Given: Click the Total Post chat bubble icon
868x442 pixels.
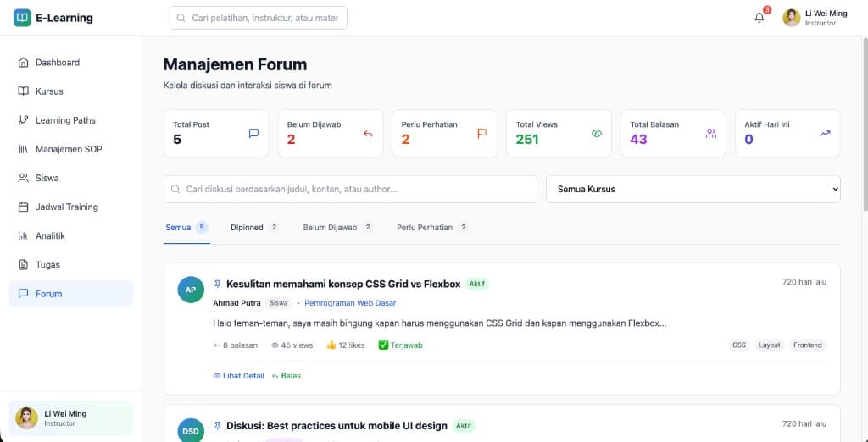Looking at the screenshot, I should tap(253, 133).
